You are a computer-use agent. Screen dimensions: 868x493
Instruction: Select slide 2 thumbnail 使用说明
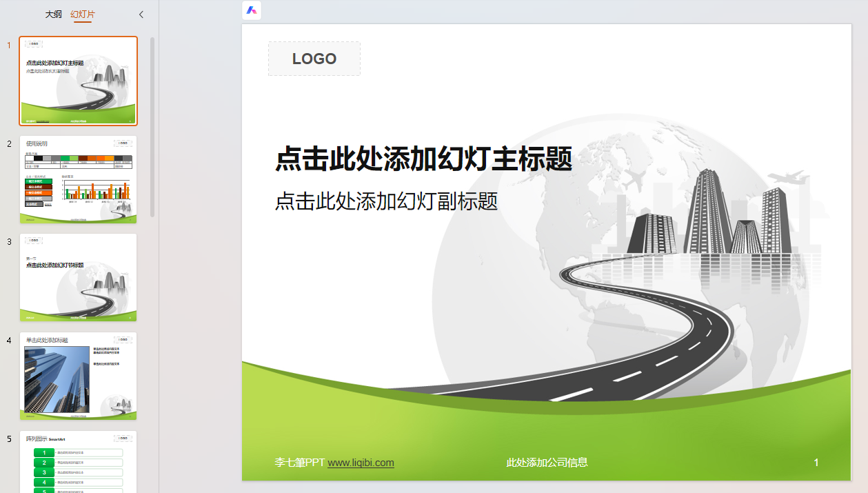coord(79,179)
